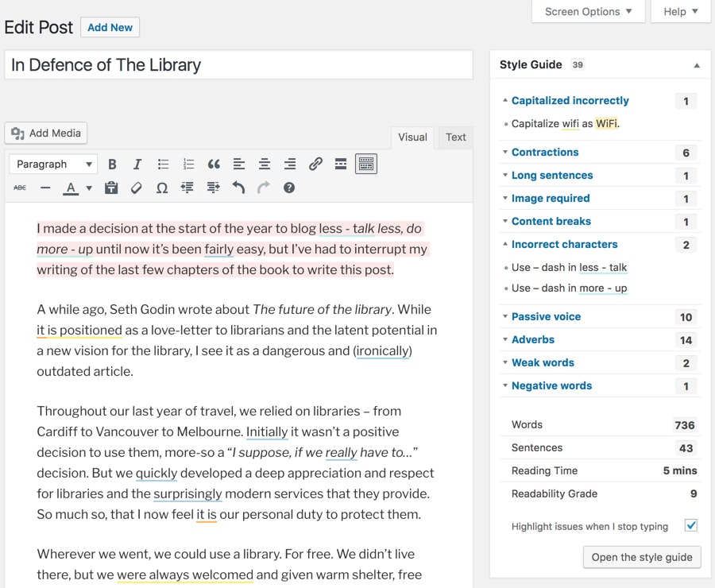Image resolution: width=715 pixels, height=588 pixels.
Task: Insert a link
Action: click(x=315, y=164)
